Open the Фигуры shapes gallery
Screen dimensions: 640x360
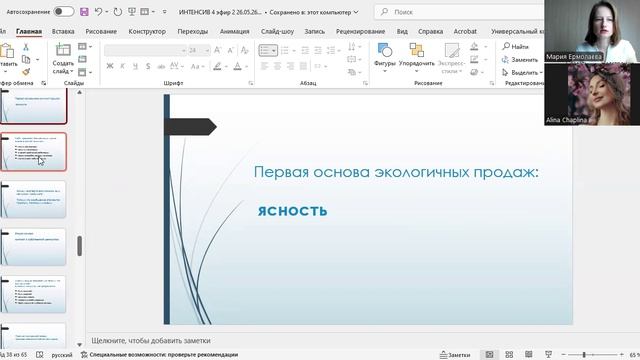(384, 57)
